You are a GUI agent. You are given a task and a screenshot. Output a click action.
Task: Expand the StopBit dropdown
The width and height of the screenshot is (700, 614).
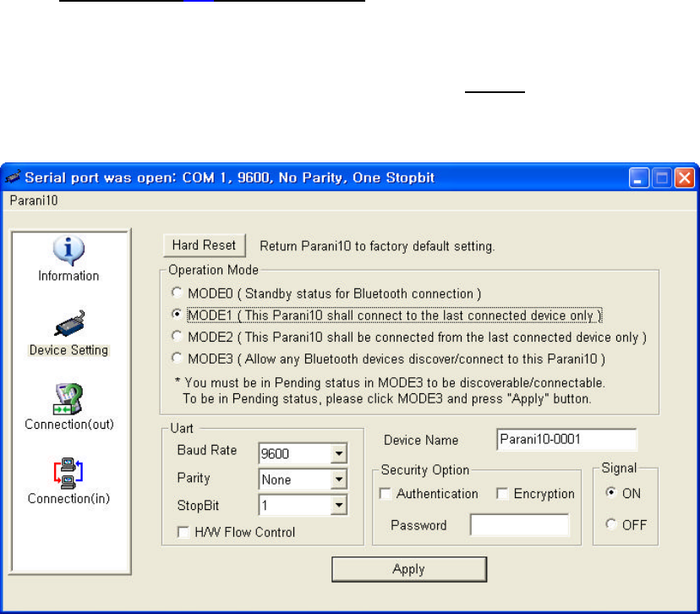point(339,506)
